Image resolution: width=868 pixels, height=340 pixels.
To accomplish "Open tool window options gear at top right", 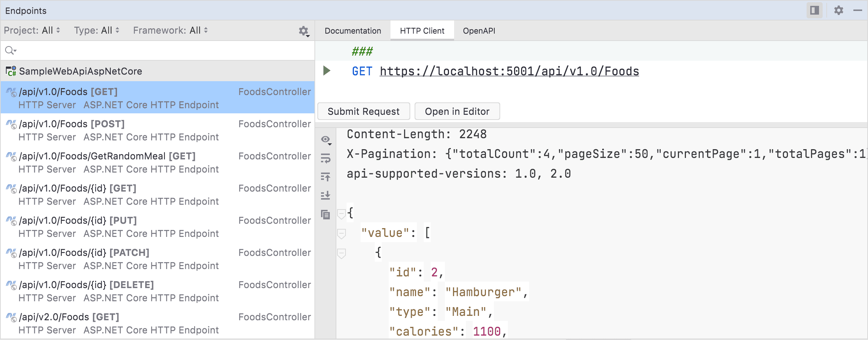I will (x=839, y=10).
